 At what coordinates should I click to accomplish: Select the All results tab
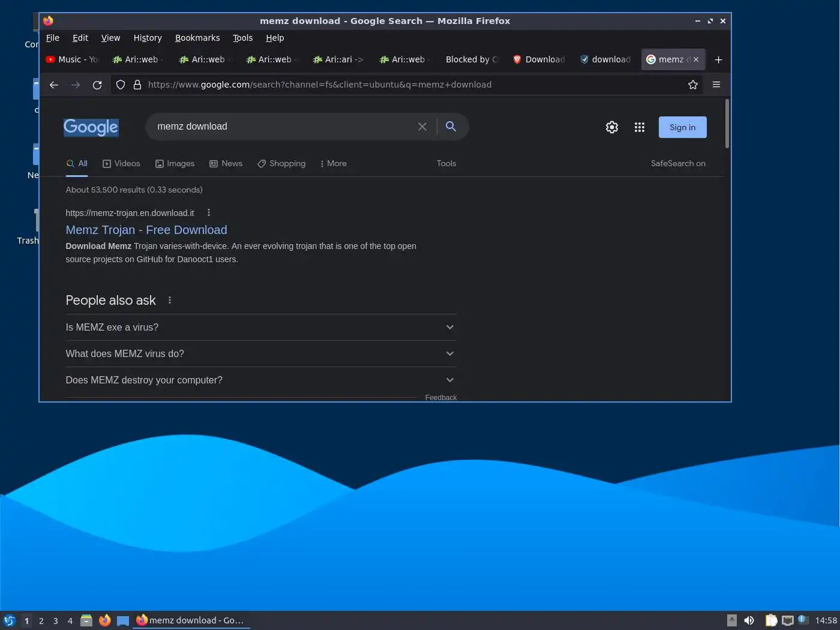pos(77,163)
